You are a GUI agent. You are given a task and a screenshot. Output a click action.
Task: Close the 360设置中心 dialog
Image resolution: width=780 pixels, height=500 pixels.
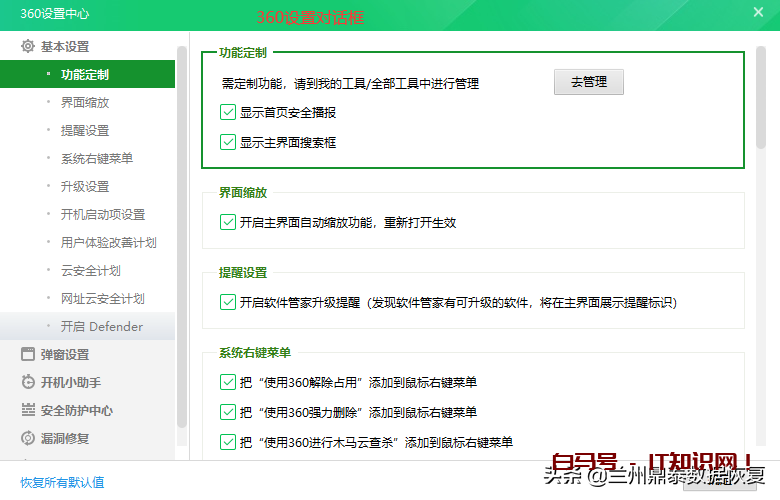point(758,12)
